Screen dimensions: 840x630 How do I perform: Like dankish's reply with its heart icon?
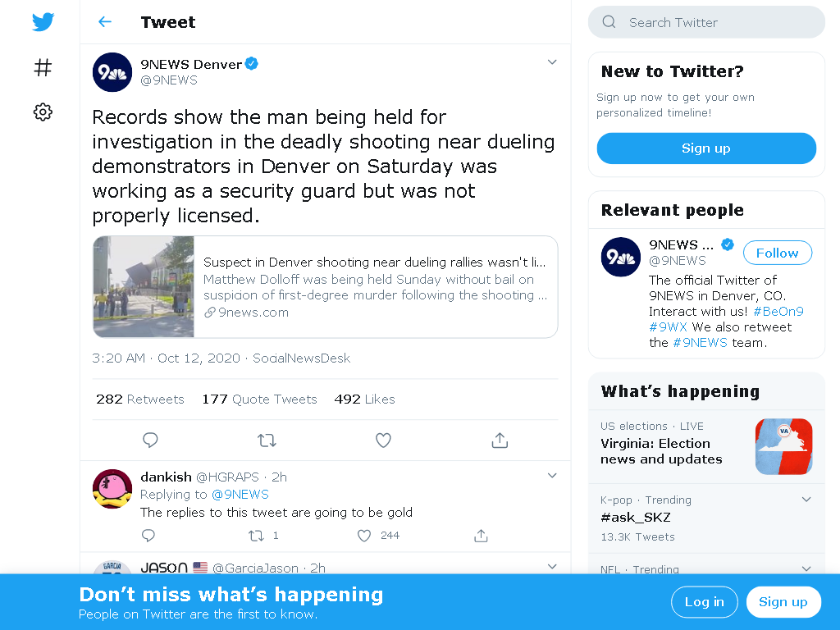click(x=364, y=536)
